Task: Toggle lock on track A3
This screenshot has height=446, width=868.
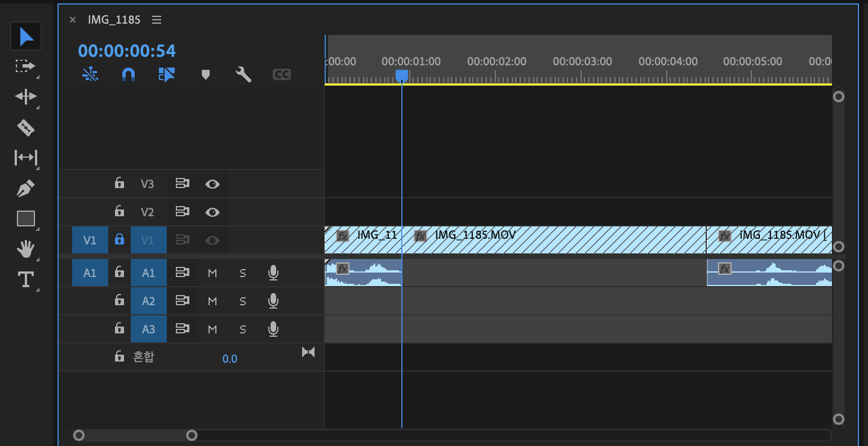Action: [x=119, y=328]
